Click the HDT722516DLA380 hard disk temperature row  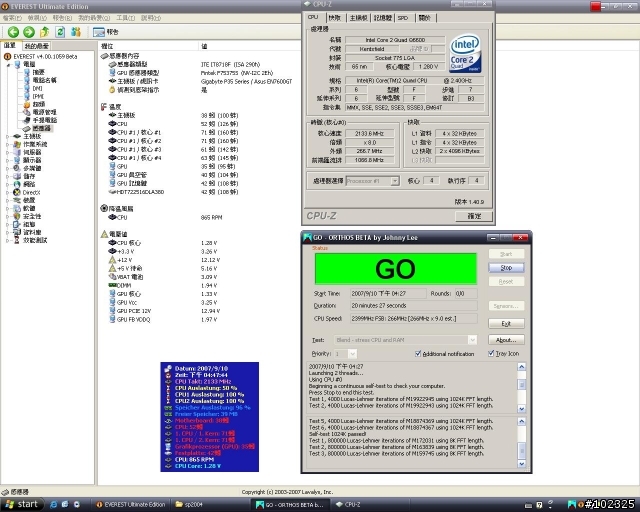pos(173,192)
